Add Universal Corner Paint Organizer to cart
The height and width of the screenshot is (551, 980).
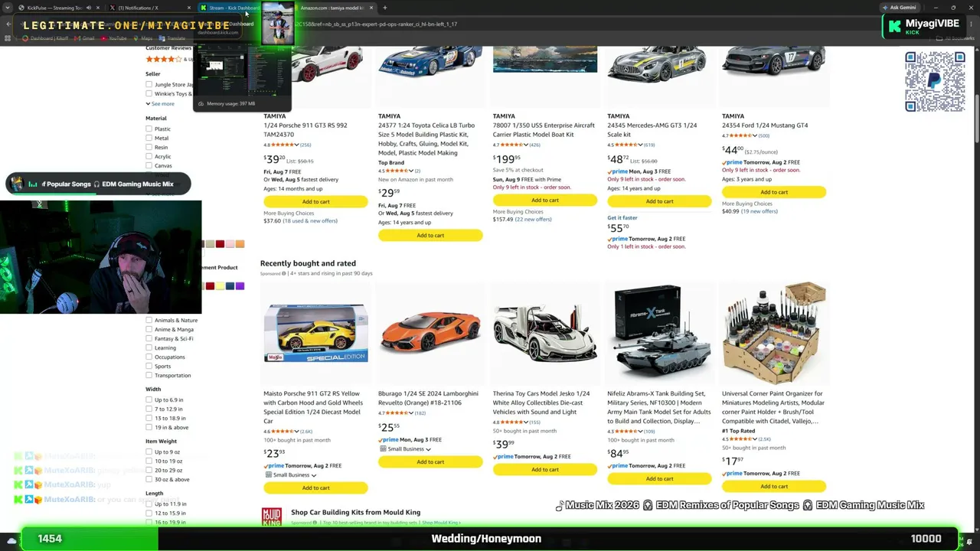(x=774, y=486)
